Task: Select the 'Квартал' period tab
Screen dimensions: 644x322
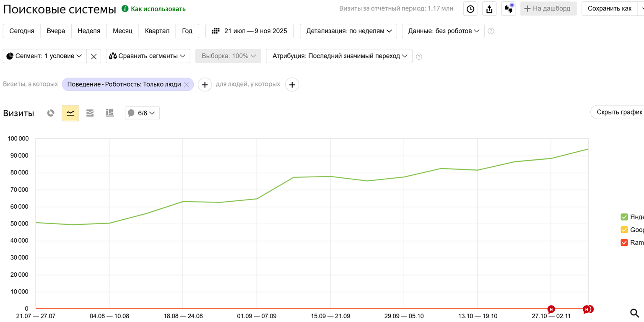Action: [157, 31]
